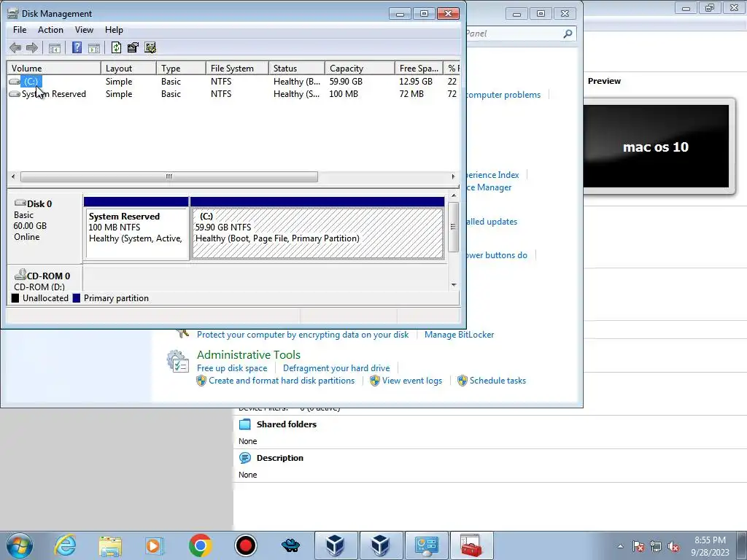
Task: Launch Google Chrome from the taskbar
Action: (x=200, y=545)
